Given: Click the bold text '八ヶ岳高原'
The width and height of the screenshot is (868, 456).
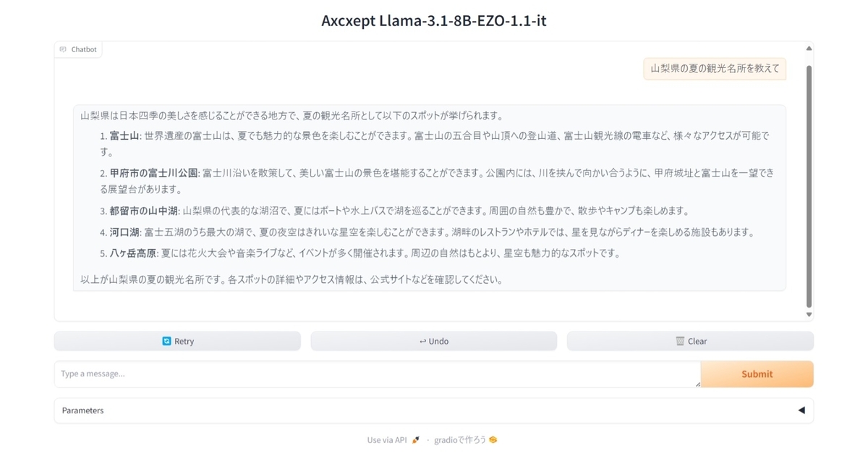Looking at the screenshot, I should (134, 253).
